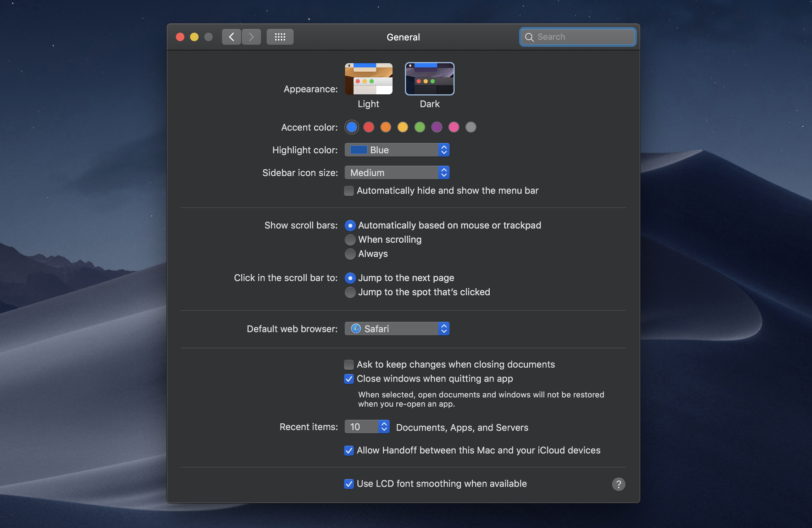Open the Default web browser dropdown

pyautogui.click(x=397, y=329)
